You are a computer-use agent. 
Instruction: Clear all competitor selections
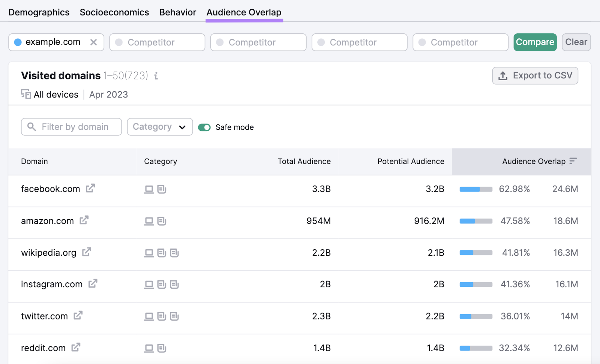(576, 42)
